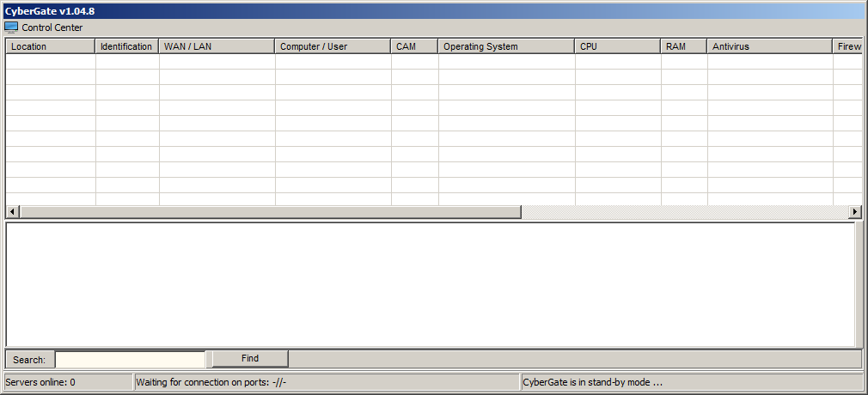Screen dimensions: 868x395
Task: Click the partially visible Firewall column header
Action: pyautogui.click(x=848, y=46)
